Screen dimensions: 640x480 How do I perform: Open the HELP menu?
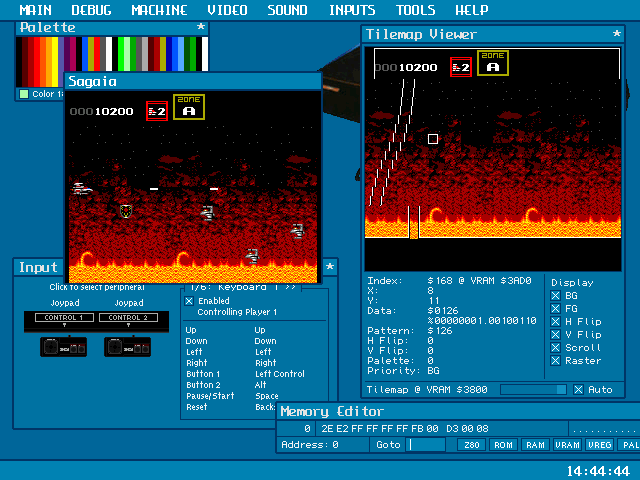tap(472, 10)
